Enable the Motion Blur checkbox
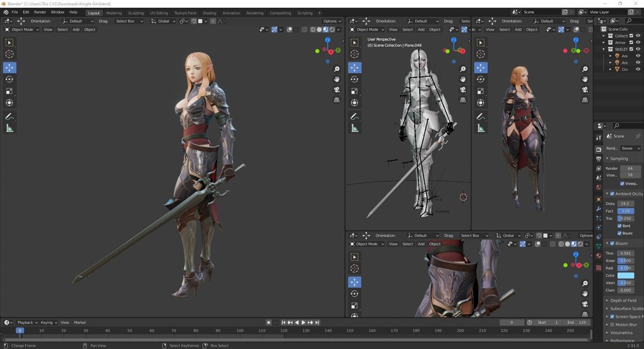This screenshot has width=644, height=349. tap(612, 325)
